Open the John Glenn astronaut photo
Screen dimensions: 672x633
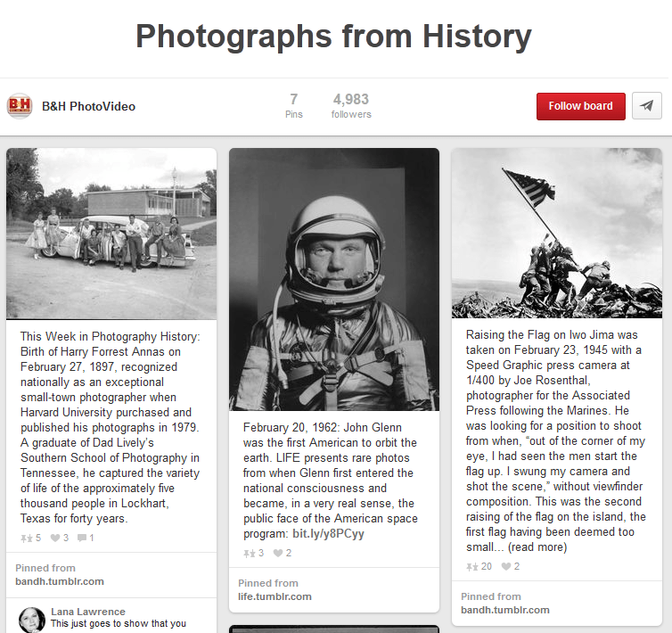pos(334,279)
